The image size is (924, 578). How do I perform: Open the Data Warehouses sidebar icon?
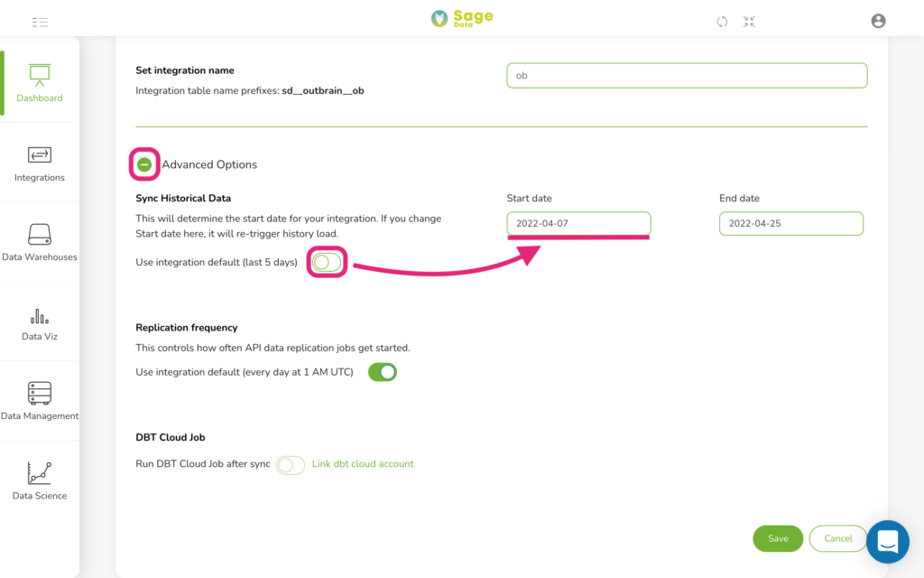click(40, 234)
